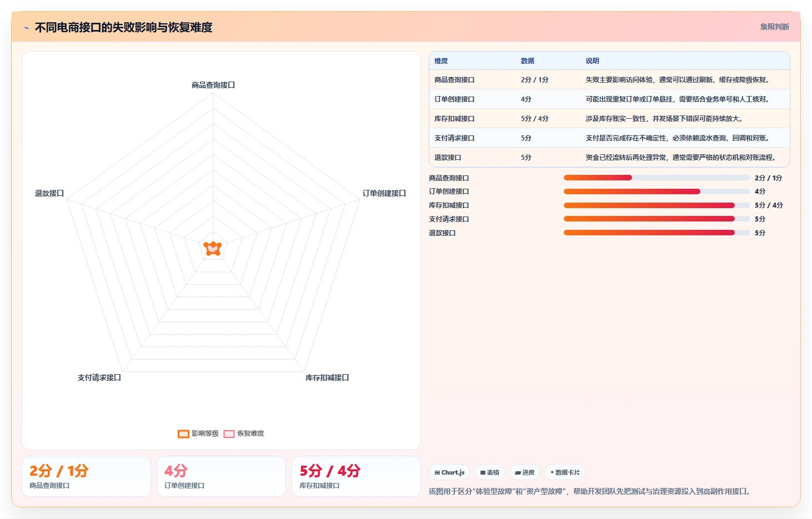
Task: Click the 5分 value beside 退款接口 progress bar
Action: pyautogui.click(x=760, y=233)
